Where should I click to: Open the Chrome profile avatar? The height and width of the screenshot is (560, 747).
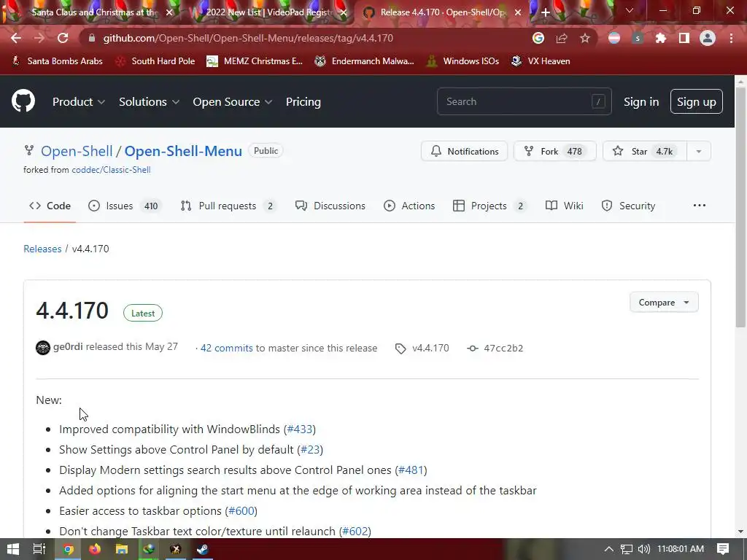(708, 38)
